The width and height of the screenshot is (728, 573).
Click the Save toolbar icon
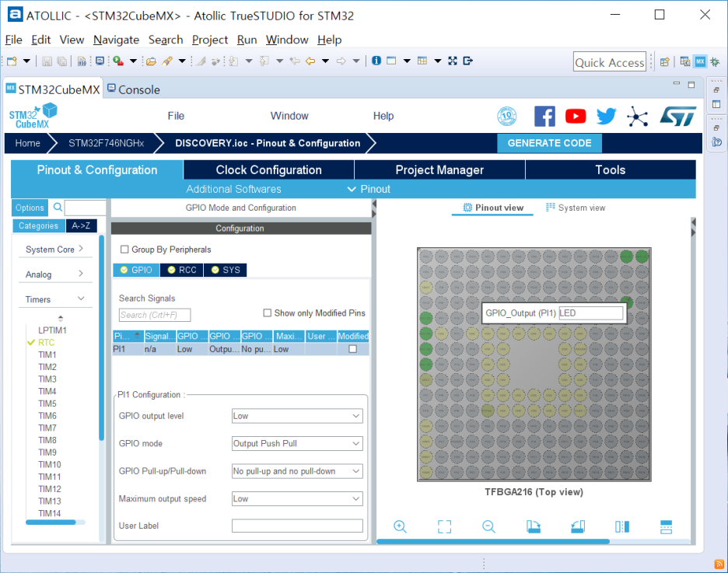pyautogui.click(x=47, y=61)
